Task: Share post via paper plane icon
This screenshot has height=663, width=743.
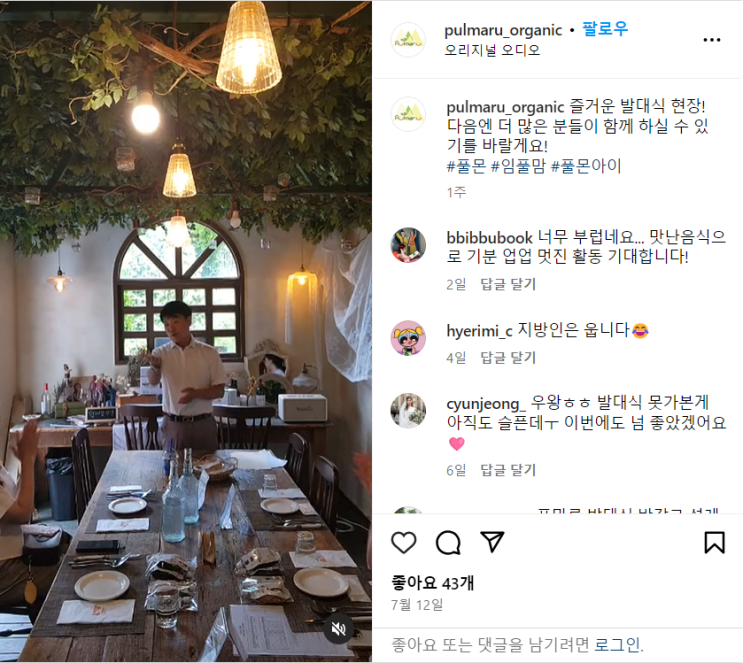Action: (492, 542)
